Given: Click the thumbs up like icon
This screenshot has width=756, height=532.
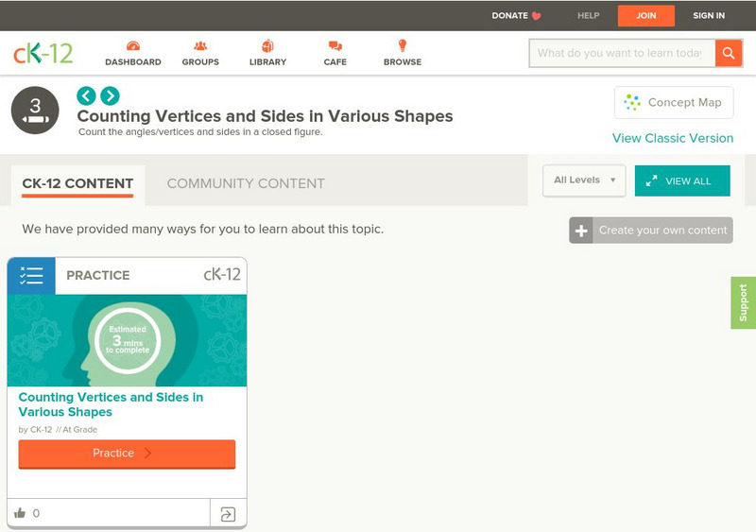Looking at the screenshot, I should click(x=20, y=513).
